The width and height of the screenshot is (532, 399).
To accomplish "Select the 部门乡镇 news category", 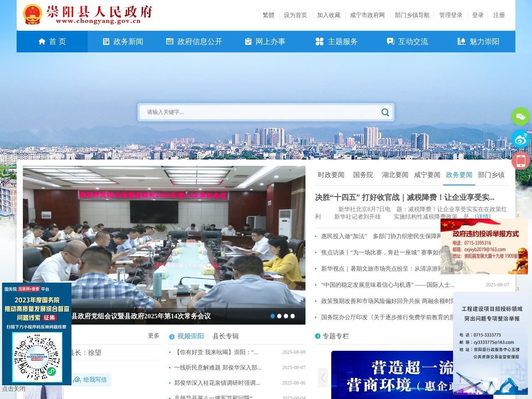I will point(491,175).
